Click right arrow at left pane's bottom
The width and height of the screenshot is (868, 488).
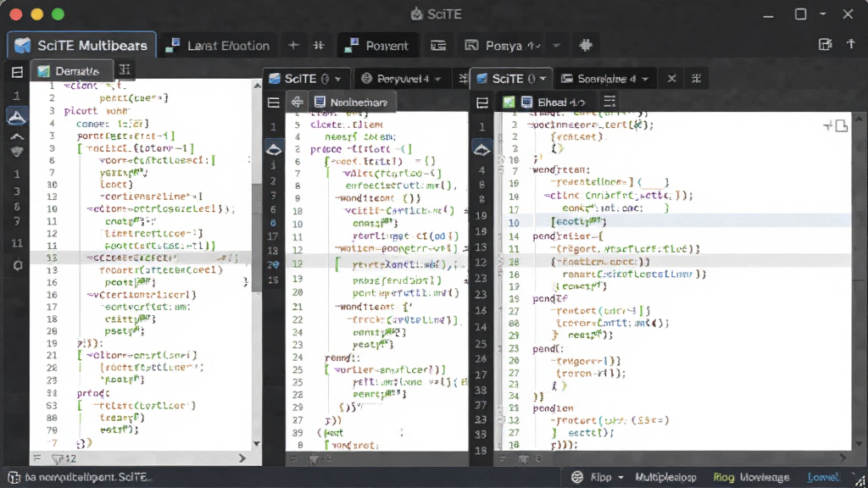(242, 458)
